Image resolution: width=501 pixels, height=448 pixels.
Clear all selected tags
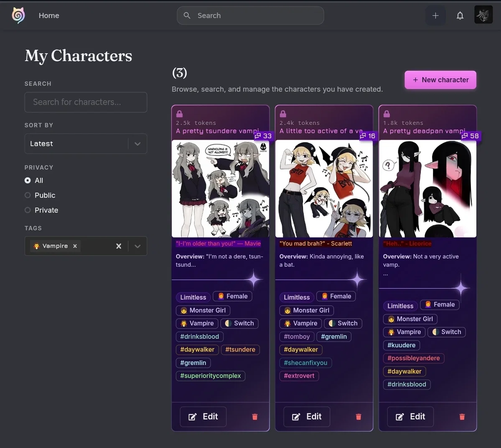(x=119, y=246)
